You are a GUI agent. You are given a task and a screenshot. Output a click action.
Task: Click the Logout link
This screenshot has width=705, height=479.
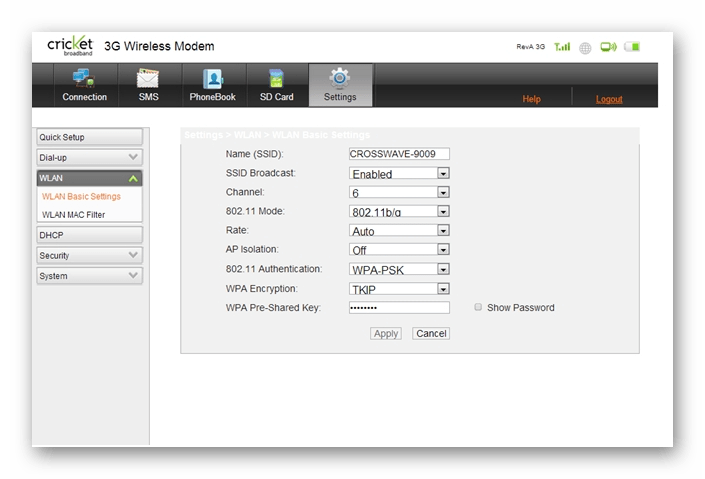coord(609,99)
